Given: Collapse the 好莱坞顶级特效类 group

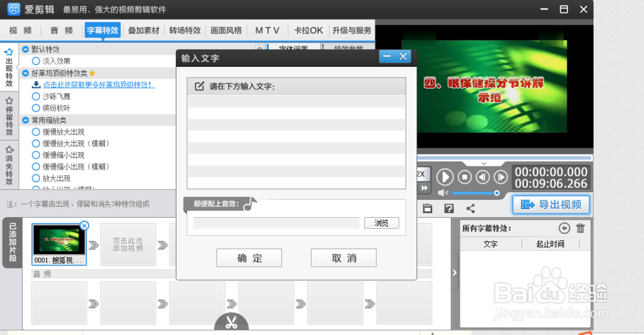Looking at the screenshot, I should click(26, 73).
